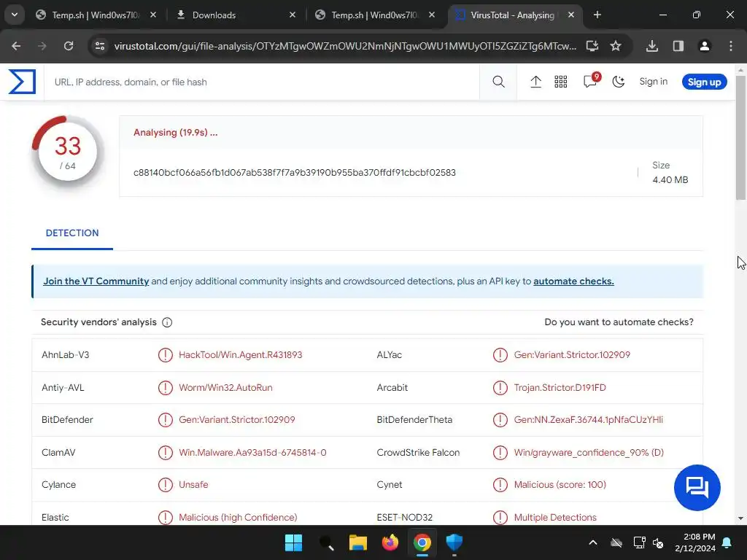Click the HackTool/Win.Agent.R431893 detection
The height and width of the screenshot is (560, 747).
[x=240, y=355]
